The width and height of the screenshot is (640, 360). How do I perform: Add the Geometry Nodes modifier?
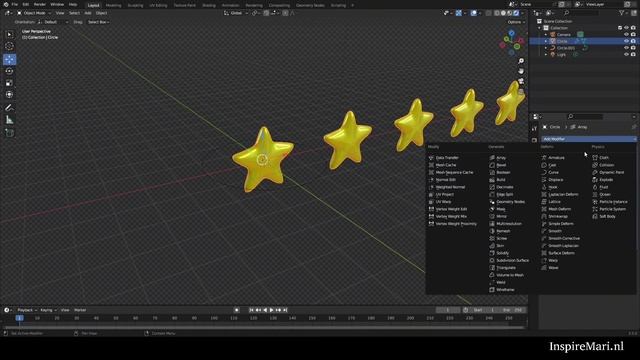point(507,202)
